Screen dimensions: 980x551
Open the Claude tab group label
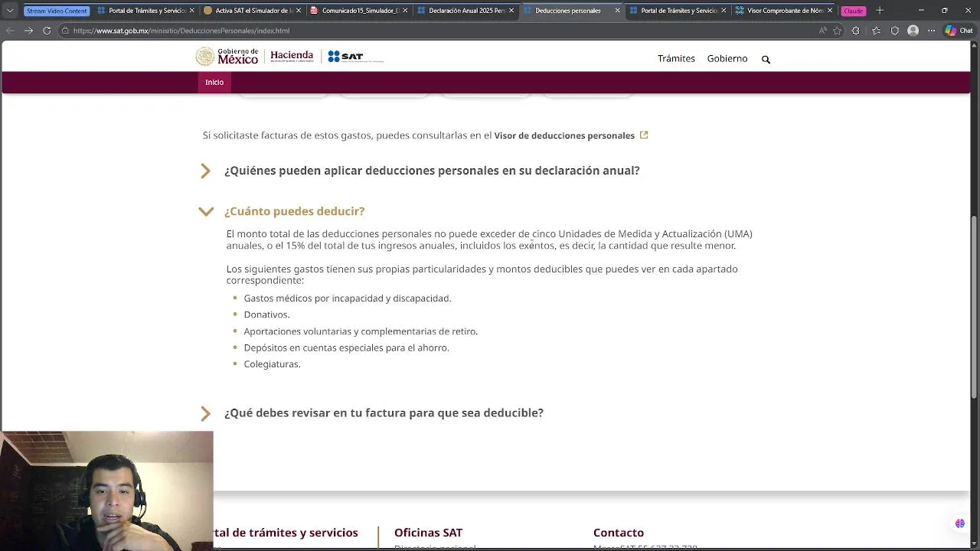(x=854, y=11)
